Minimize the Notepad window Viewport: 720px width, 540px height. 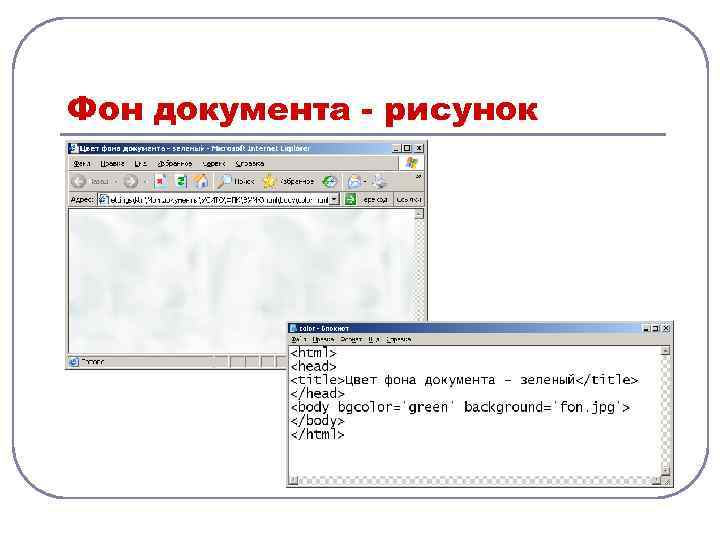click(x=646, y=328)
